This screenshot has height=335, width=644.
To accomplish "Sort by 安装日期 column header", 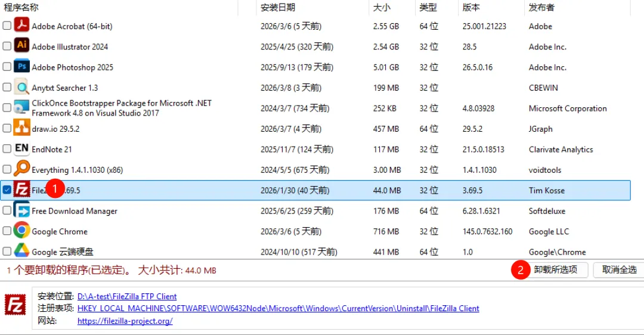I will click(278, 7).
